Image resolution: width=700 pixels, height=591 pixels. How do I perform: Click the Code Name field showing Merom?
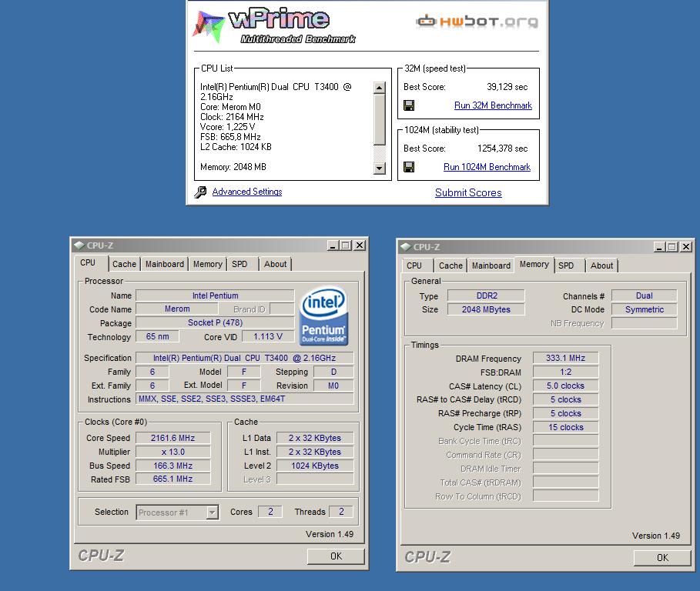point(177,309)
